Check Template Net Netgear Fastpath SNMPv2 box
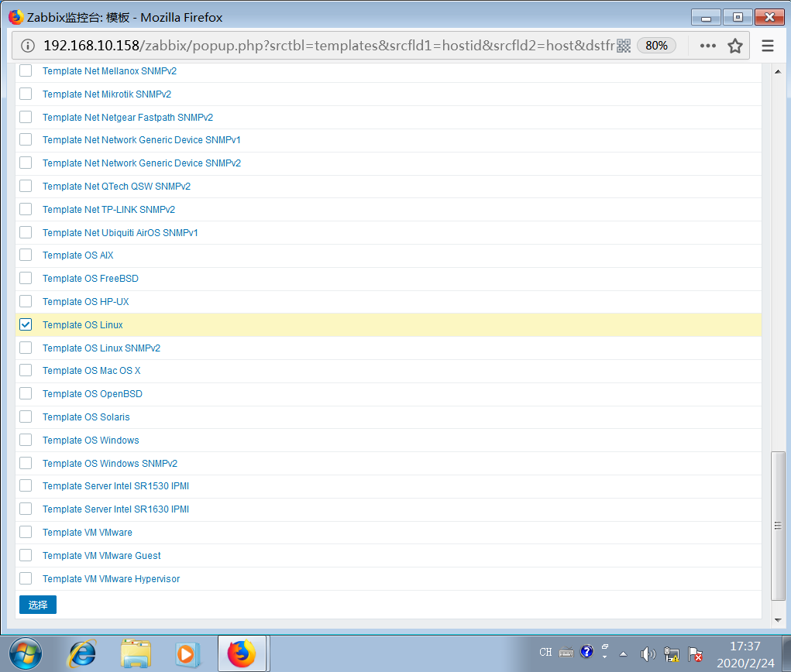The width and height of the screenshot is (791, 672). coord(26,117)
